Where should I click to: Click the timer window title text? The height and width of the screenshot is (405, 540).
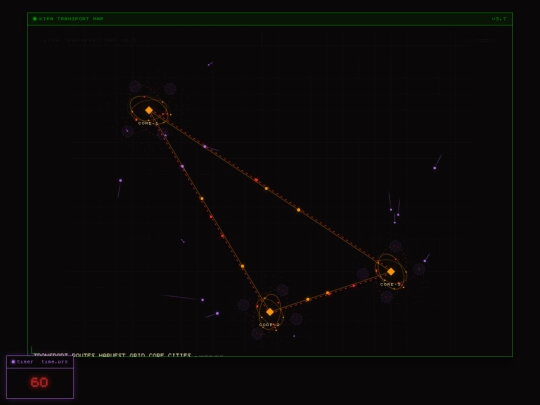pyautogui.click(x=25, y=362)
